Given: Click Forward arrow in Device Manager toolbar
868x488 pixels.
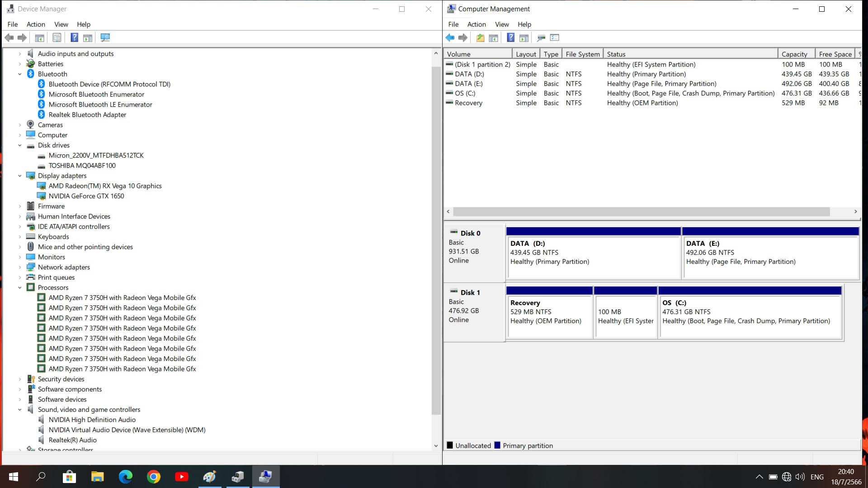Looking at the screenshot, I should point(22,38).
